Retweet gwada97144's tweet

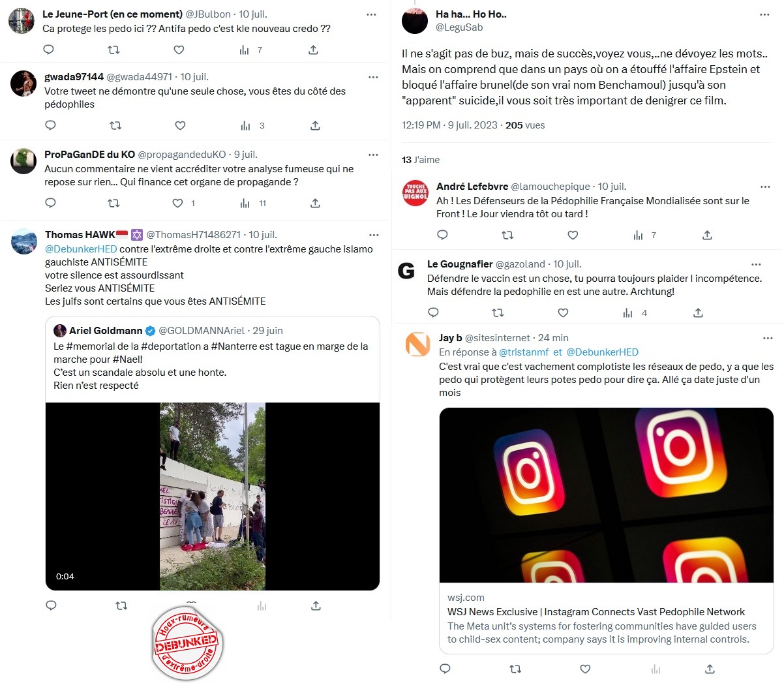point(115,125)
